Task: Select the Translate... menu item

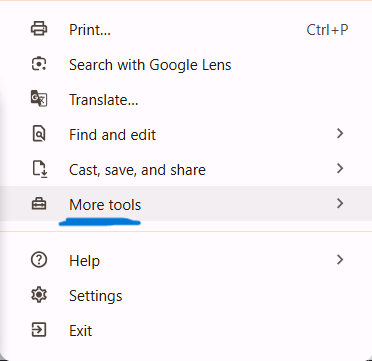Action: pyautogui.click(x=186, y=99)
